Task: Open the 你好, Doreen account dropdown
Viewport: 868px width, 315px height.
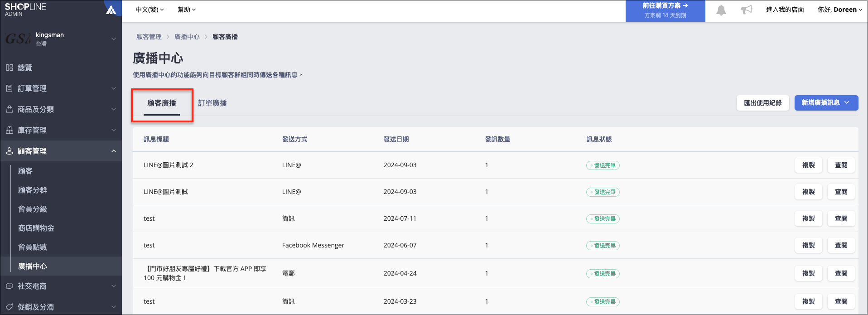Action: [x=839, y=10]
